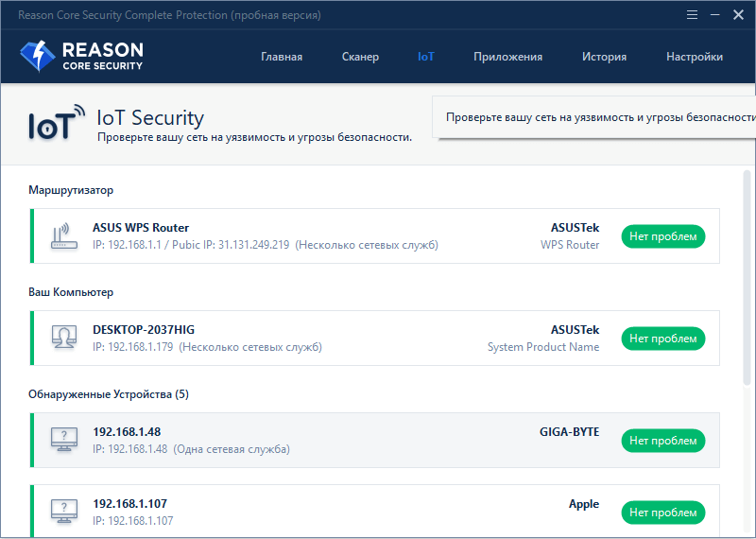Click the Одна сетевая служба details line

(192, 449)
